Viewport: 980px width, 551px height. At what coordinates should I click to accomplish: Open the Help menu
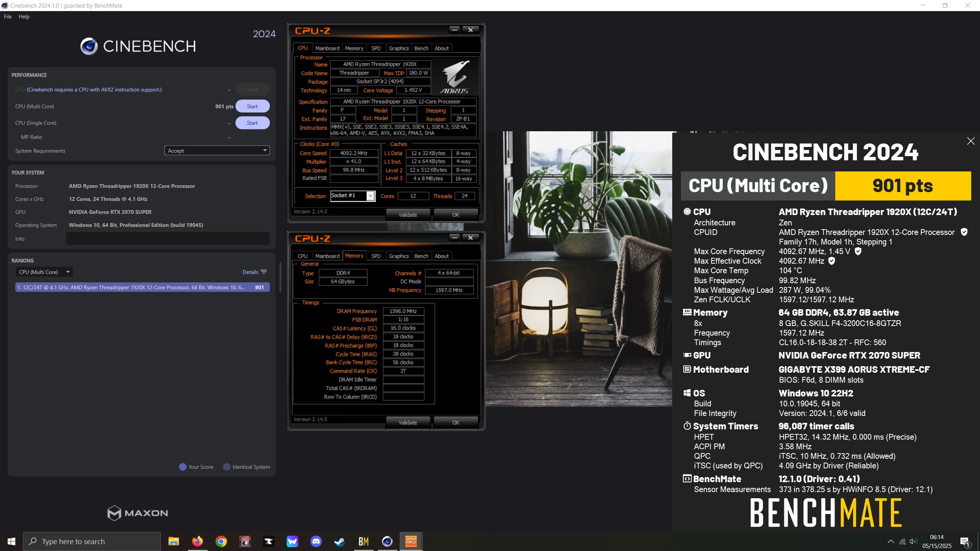pos(24,16)
